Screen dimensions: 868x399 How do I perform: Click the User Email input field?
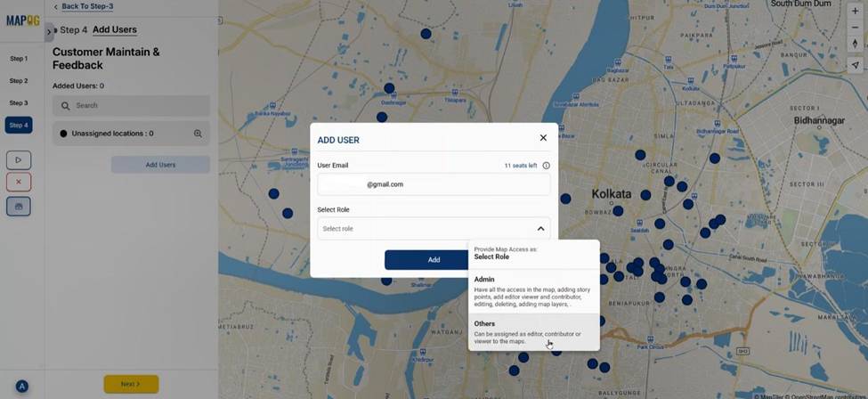(434, 184)
